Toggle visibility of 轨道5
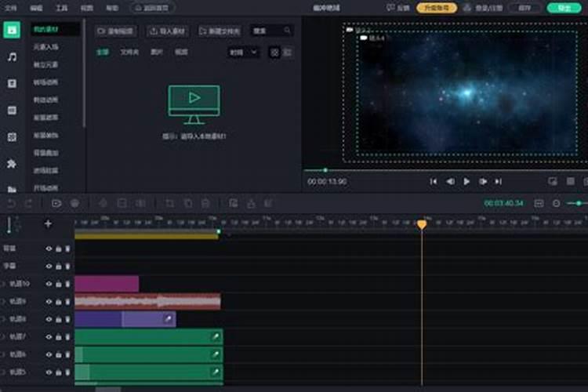 pos(49,372)
